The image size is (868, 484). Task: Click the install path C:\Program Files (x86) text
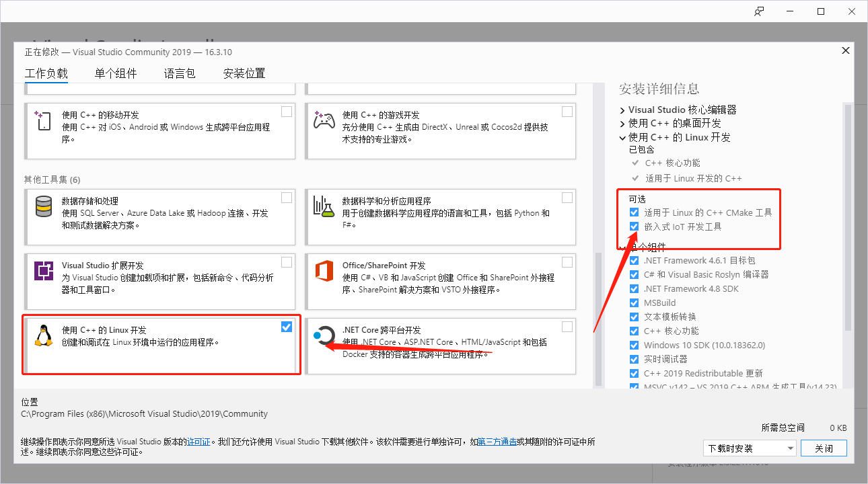click(x=145, y=413)
